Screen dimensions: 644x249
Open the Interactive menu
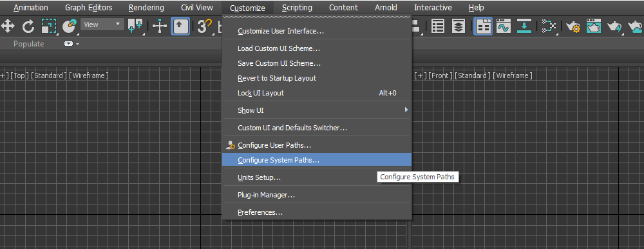tap(433, 7)
